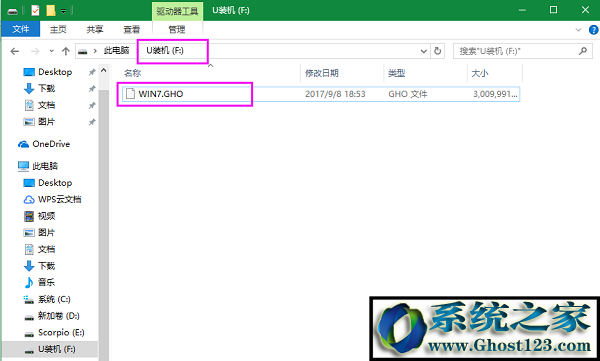Open the 管理 ribbon tab
The height and width of the screenshot is (361, 600).
point(177,29)
